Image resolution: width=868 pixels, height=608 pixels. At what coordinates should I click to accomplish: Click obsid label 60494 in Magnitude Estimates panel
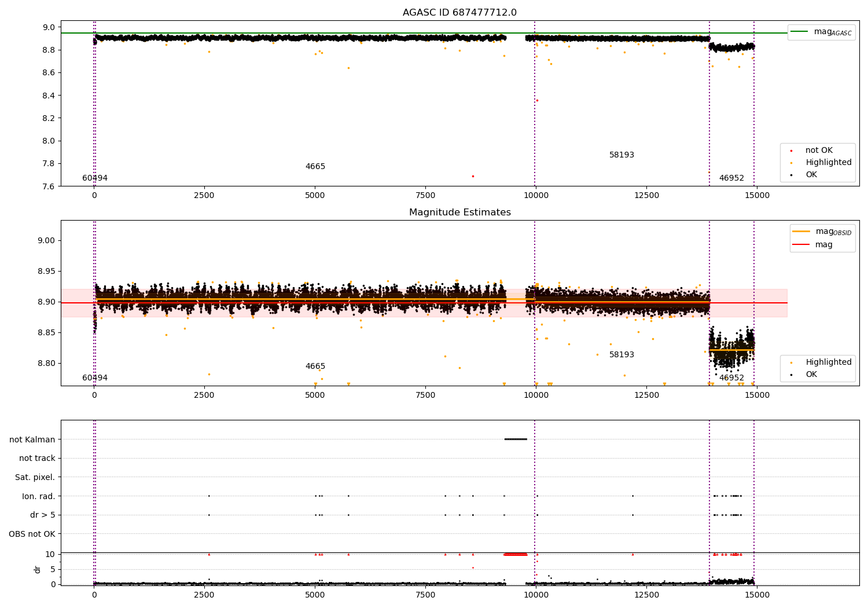coord(95,378)
